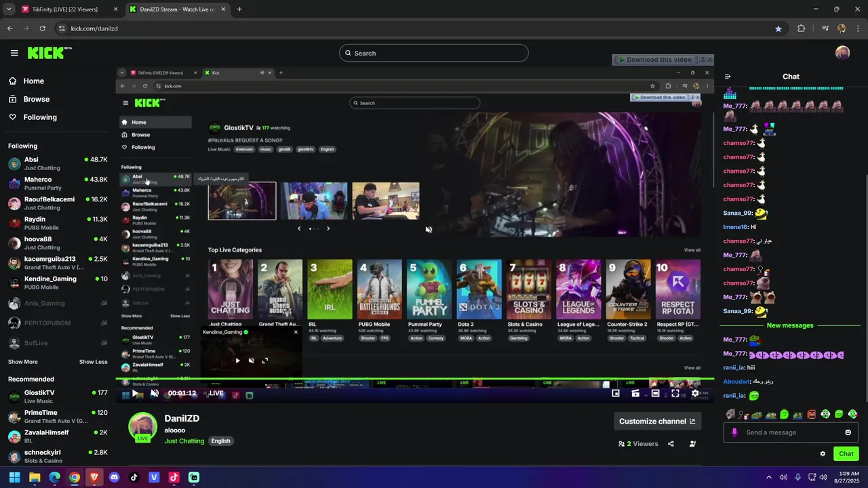
Task: Click the green KICK logo
Action: pyautogui.click(x=50, y=53)
